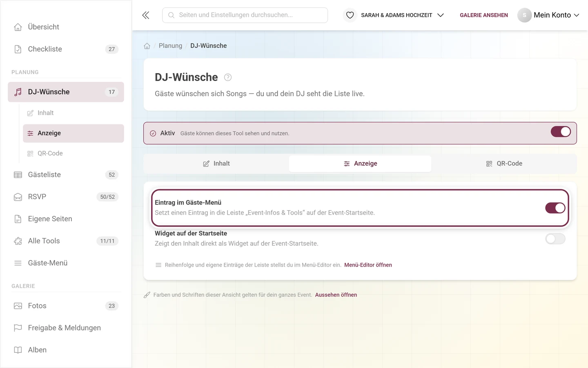Click the Alle Tools badge 11/11

click(107, 241)
